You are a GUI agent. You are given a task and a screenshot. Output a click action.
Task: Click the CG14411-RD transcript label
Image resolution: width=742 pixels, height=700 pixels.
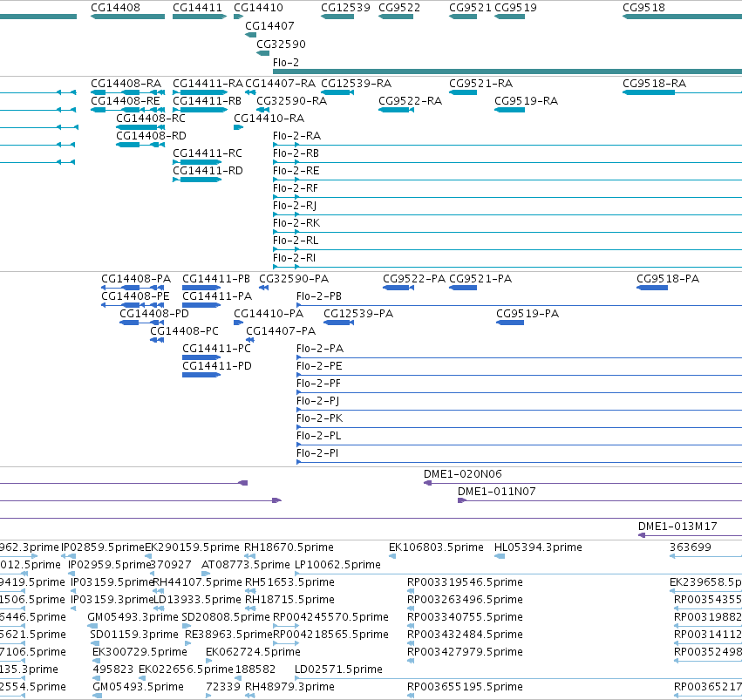click(x=208, y=171)
